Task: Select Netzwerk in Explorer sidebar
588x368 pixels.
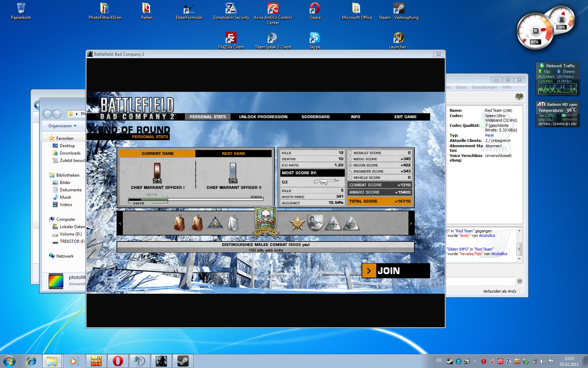Action: 65,256
